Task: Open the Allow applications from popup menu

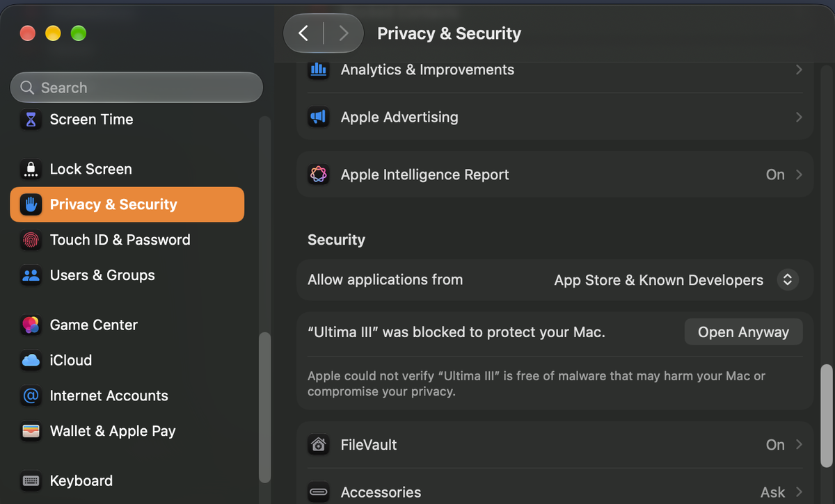Action: click(x=788, y=280)
